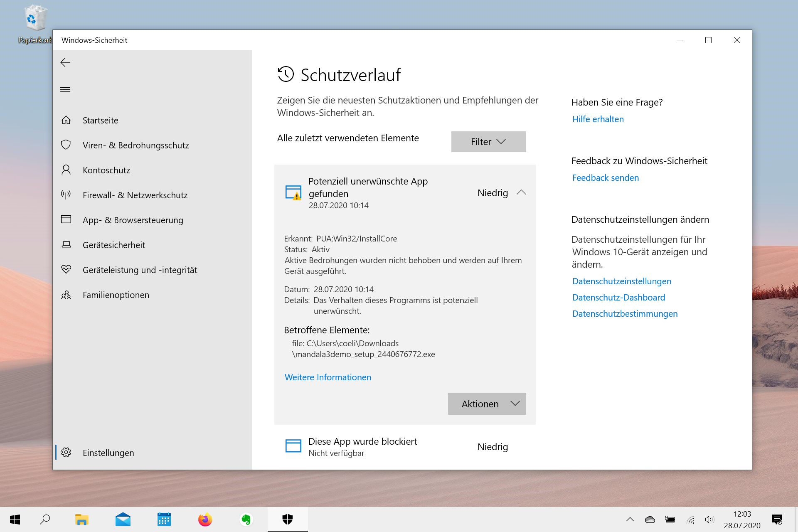Expand the Filter dropdown options
Image resolution: width=798 pixels, height=532 pixels.
click(x=488, y=141)
